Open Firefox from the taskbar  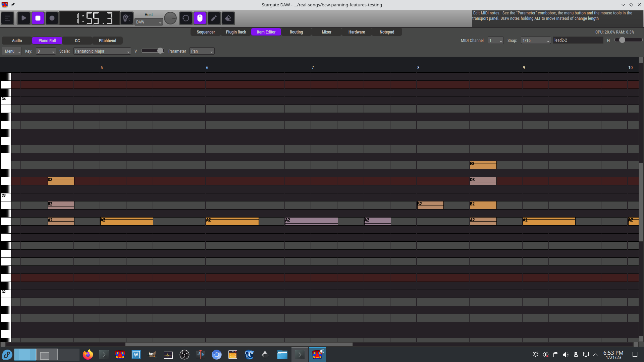[x=88, y=355]
